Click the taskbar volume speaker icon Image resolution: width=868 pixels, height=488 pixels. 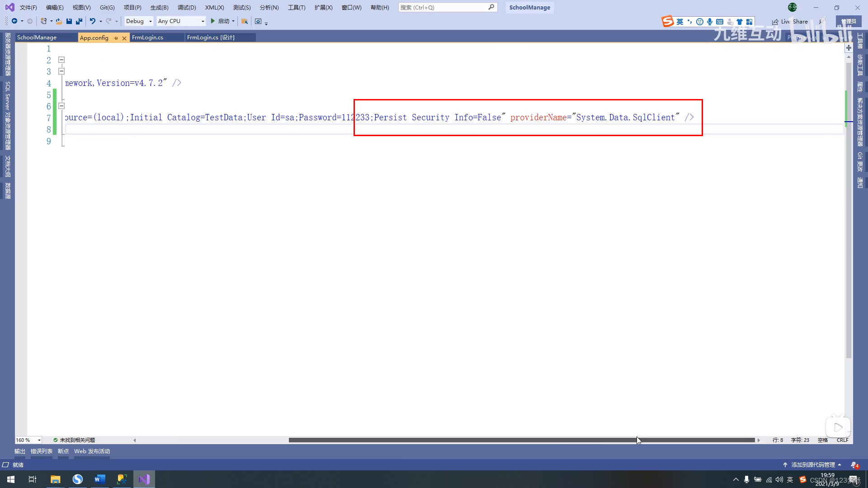tap(779, 479)
